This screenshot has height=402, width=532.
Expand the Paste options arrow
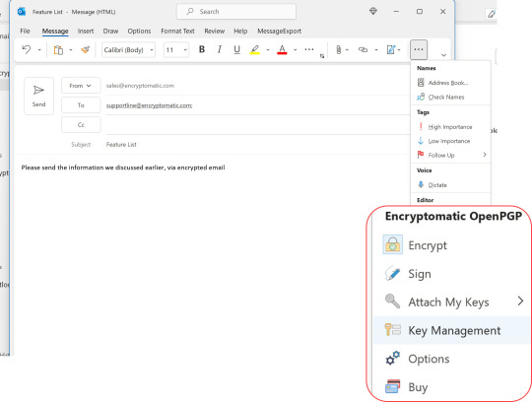pyautogui.click(x=71, y=50)
